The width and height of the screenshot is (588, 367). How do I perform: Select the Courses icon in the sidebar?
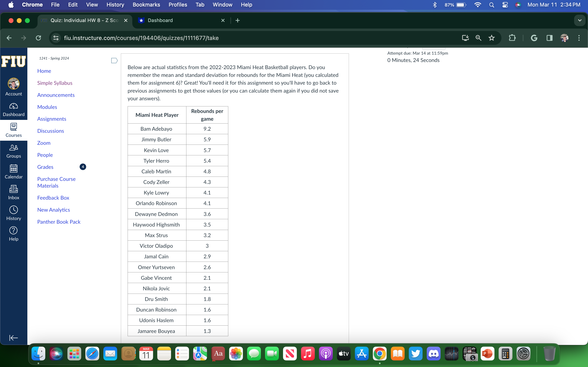13,129
